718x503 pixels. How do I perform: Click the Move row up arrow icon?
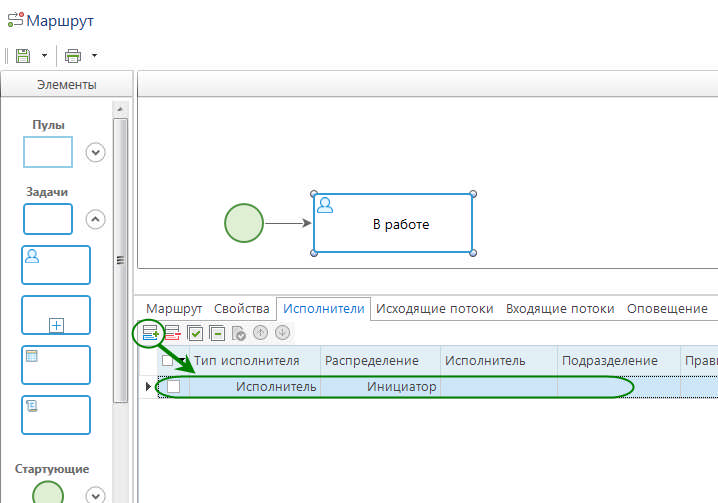coord(260,333)
